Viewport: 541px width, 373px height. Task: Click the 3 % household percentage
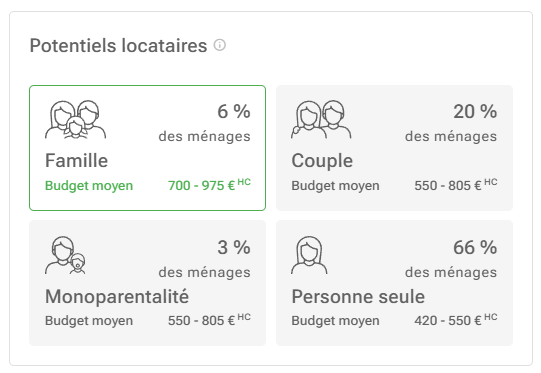click(x=234, y=248)
